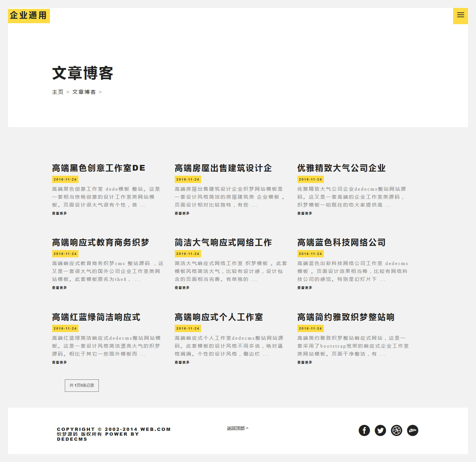This screenshot has width=476, height=462.
Task: Click the Dribbble basketball icon
Action: [x=397, y=431]
